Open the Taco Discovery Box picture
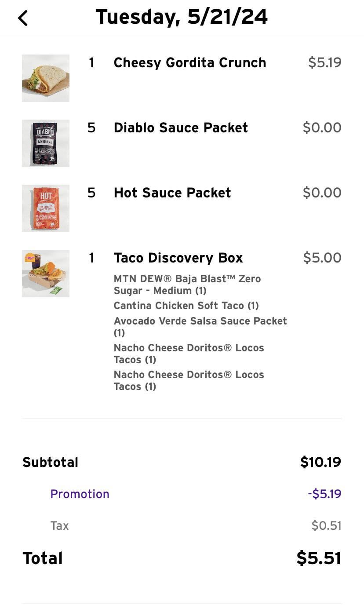 point(46,273)
